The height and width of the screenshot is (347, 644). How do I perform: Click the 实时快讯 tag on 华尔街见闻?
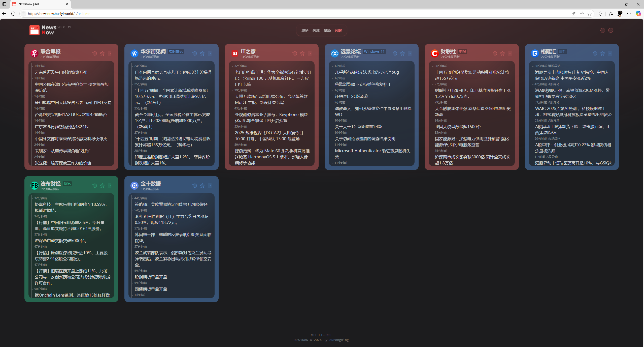(176, 51)
